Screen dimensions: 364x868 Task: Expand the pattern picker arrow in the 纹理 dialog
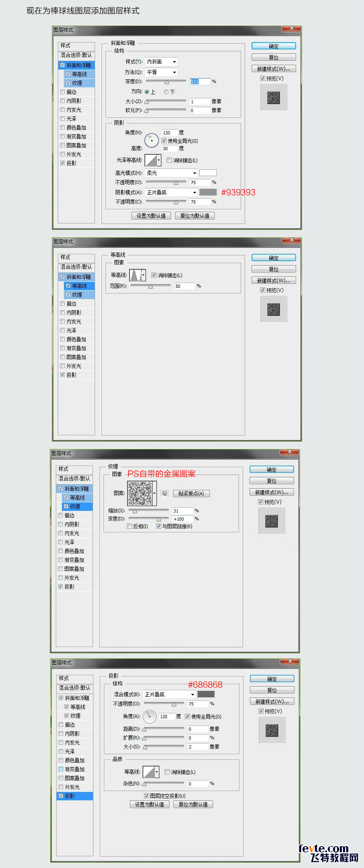point(154,494)
